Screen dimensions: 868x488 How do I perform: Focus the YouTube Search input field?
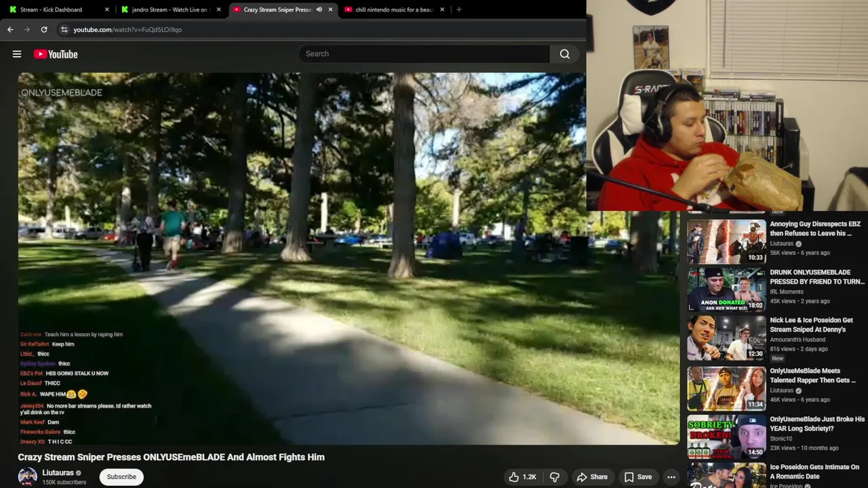(x=424, y=54)
